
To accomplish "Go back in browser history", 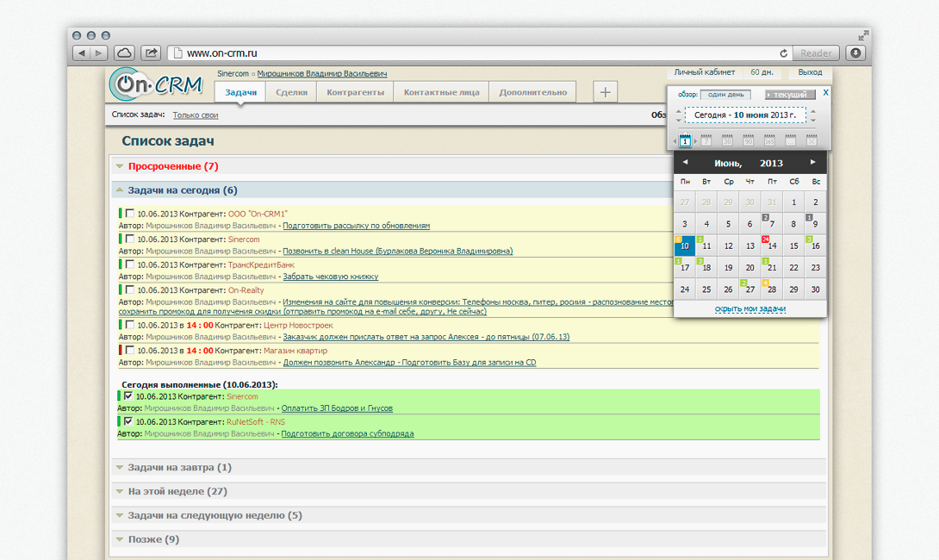I will pyautogui.click(x=82, y=53).
